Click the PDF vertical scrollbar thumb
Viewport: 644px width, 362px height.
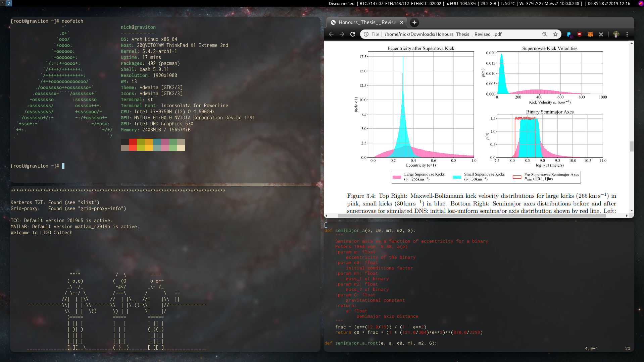(x=632, y=146)
